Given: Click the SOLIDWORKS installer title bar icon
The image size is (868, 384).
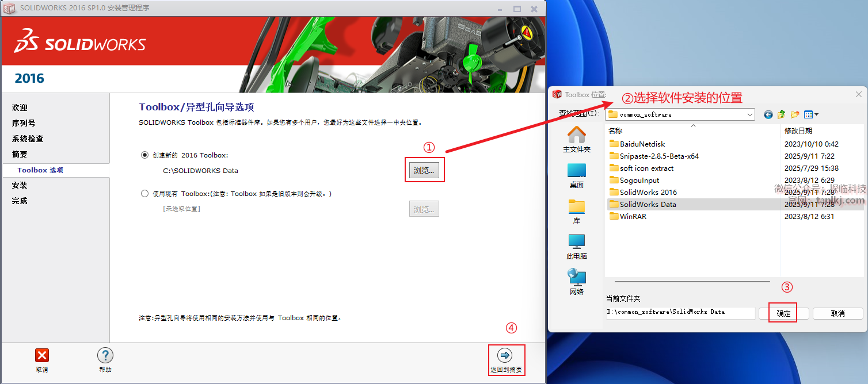Looking at the screenshot, I should [x=10, y=8].
